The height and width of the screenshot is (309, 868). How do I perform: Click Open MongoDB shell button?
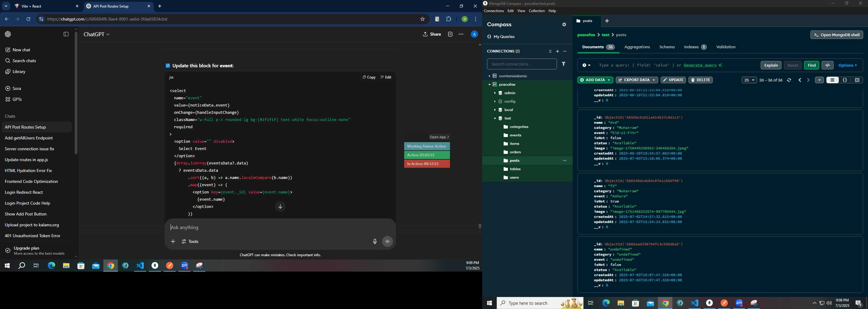[x=837, y=35]
